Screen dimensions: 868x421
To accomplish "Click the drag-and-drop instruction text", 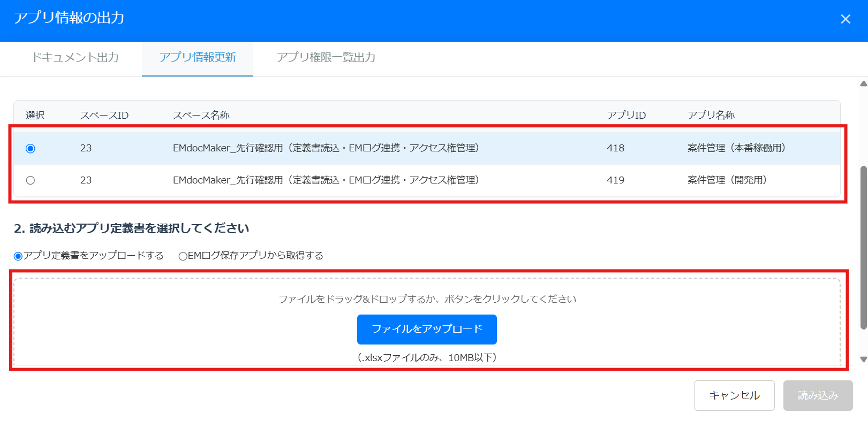I will (x=427, y=299).
